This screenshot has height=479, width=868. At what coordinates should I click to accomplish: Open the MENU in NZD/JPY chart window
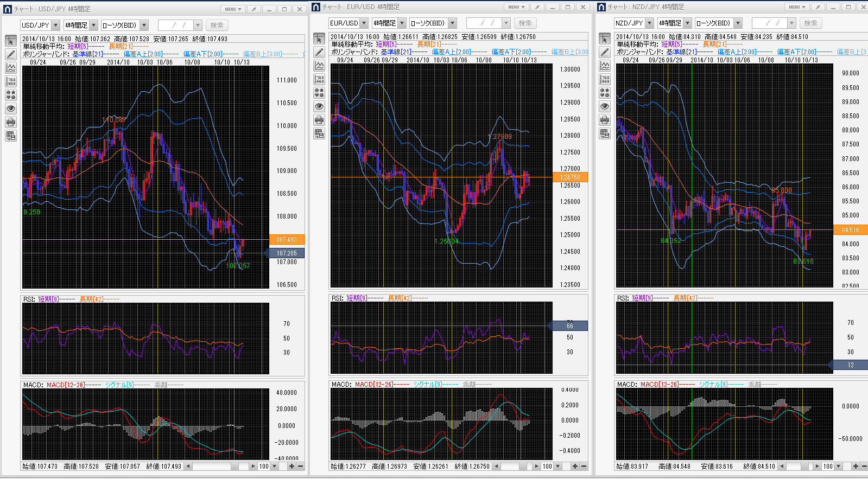[797, 7]
